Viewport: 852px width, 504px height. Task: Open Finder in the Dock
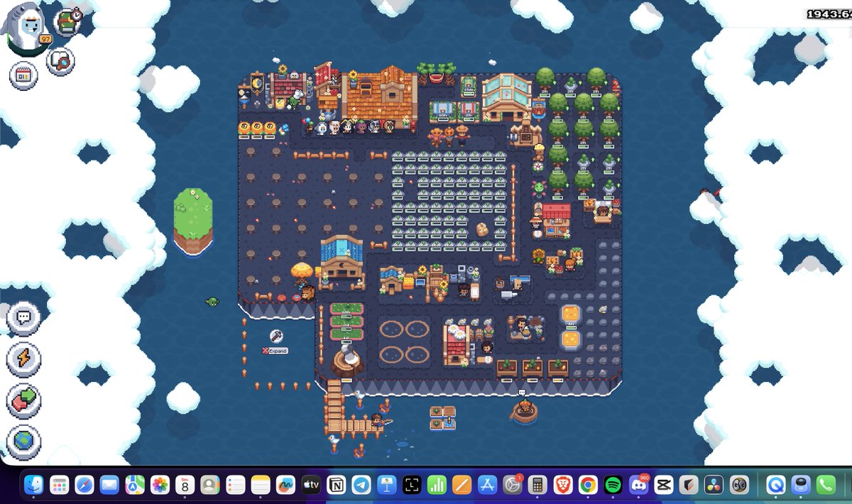coord(33,485)
